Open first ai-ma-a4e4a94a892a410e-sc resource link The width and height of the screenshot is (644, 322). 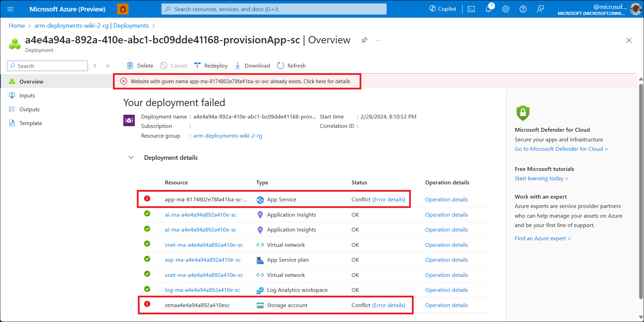(x=201, y=215)
